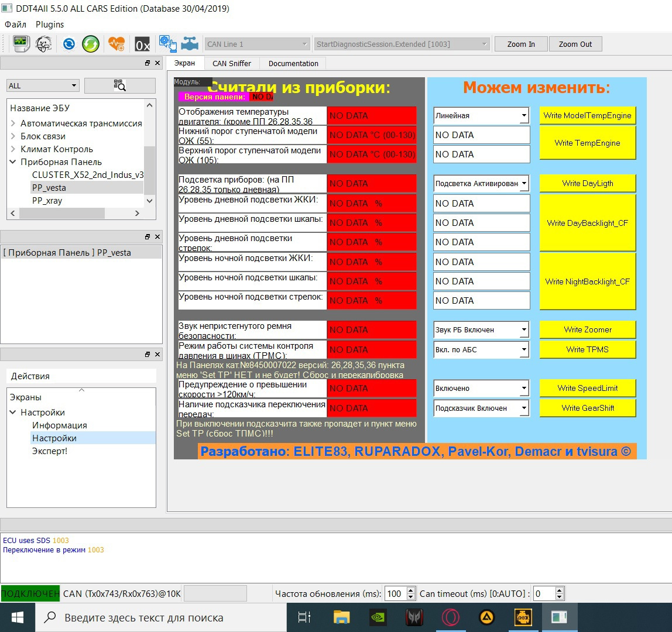
Task: Click Write TempEngine button
Action: click(x=587, y=143)
